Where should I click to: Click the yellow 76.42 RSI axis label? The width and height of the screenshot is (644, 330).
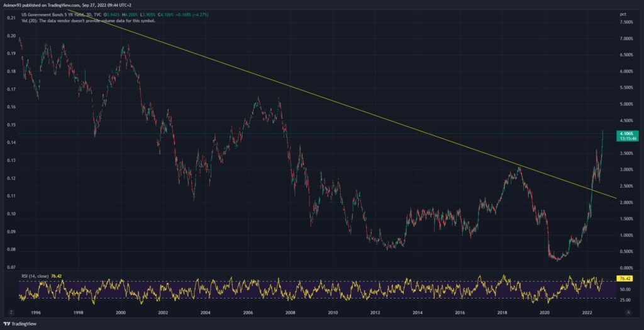coord(626,278)
